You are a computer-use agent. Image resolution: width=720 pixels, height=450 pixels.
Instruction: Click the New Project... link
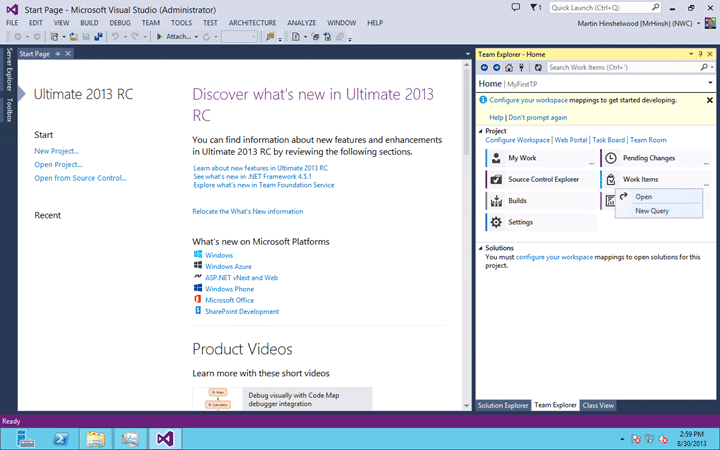[x=56, y=151]
